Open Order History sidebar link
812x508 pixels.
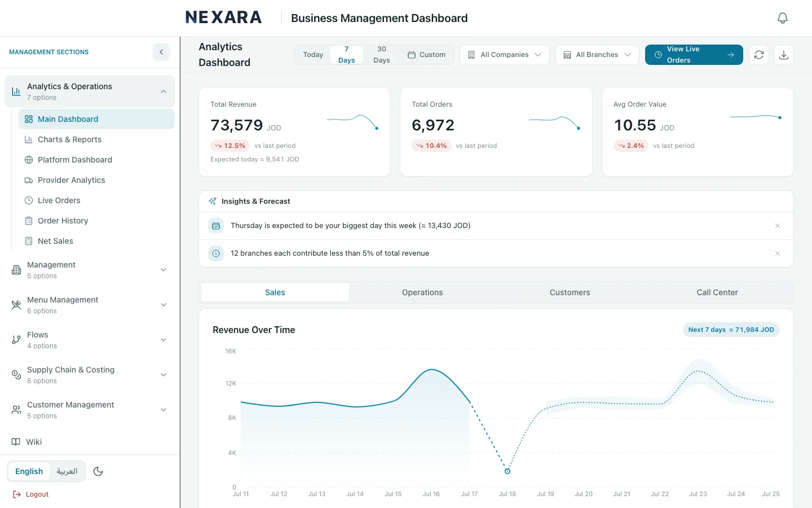(x=96, y=221)
